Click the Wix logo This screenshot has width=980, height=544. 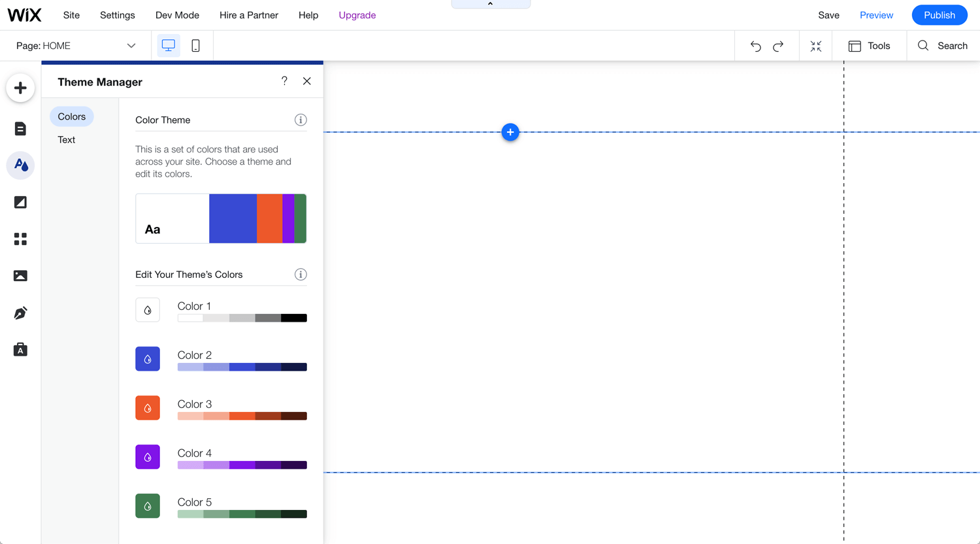pos(24,14)
